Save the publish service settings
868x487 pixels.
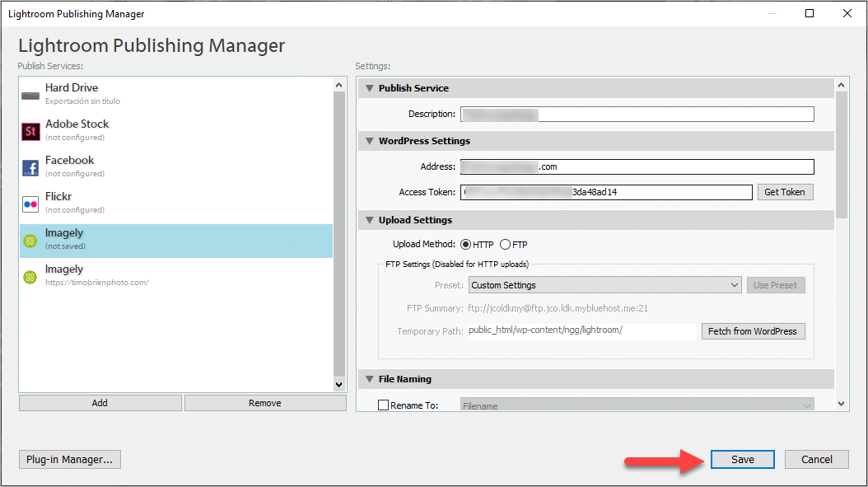point(742,459)
